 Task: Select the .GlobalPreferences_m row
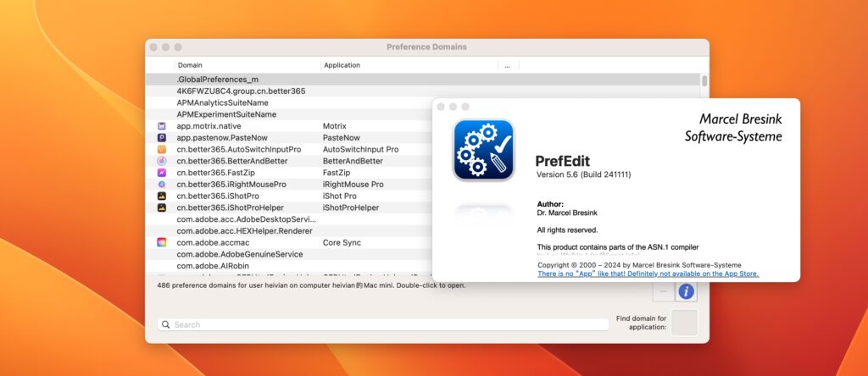point(423,80)
